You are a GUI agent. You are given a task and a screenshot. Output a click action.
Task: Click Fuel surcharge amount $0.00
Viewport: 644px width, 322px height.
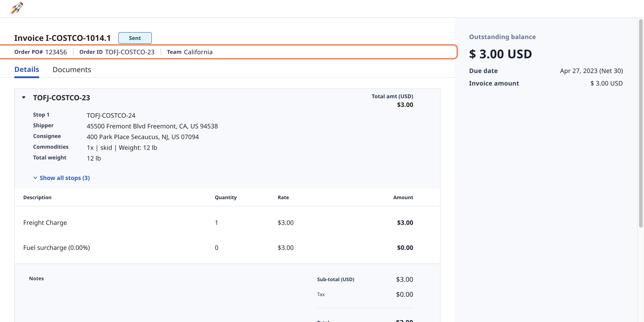pyautogui.click(x=405, y=247)
